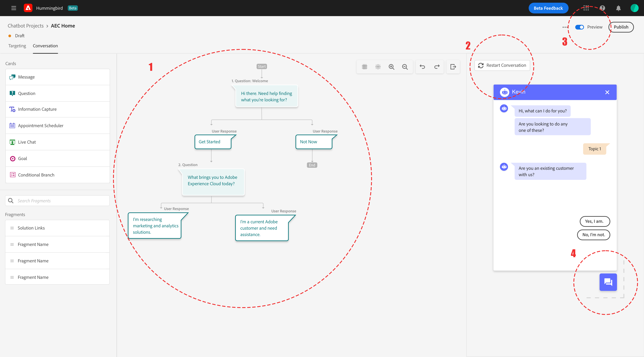Click 'Are you an existing customer' message
This screenshot has width=644, height=357.
click(x=550, y=171)
